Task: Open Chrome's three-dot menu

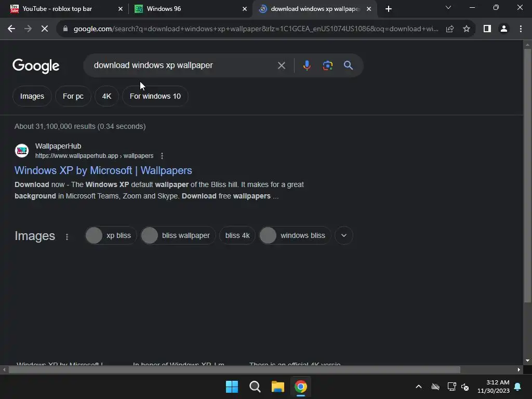Action: pyautogui.click(x=521, y=29)
